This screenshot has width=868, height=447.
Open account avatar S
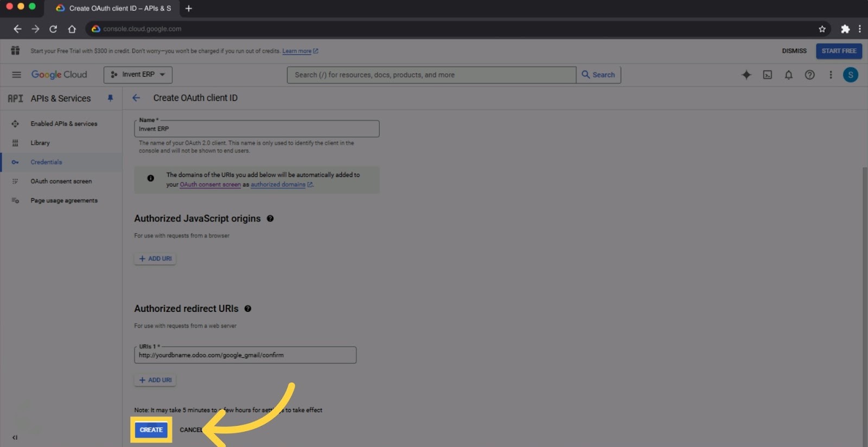tap(851, 75)
